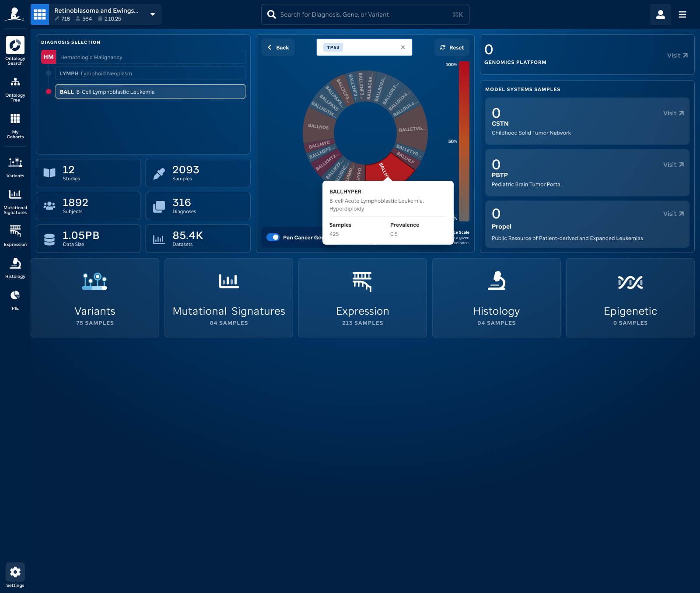Focus the Diagnosis, Gene, or Variant search
This screenshot has width=700, height=593.
tap(365, 14)
